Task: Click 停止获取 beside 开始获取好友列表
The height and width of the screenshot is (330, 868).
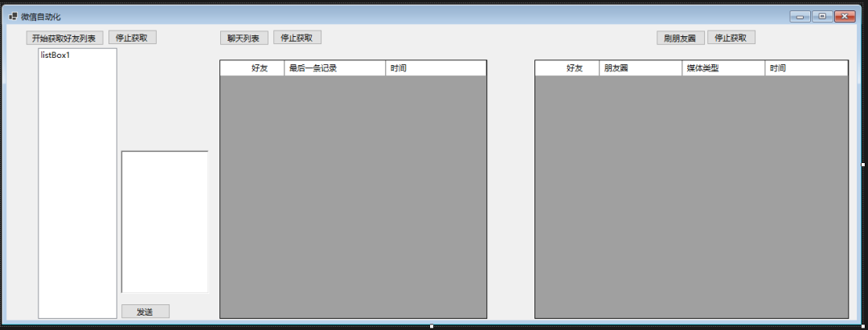Action: [x=133, y=38]
